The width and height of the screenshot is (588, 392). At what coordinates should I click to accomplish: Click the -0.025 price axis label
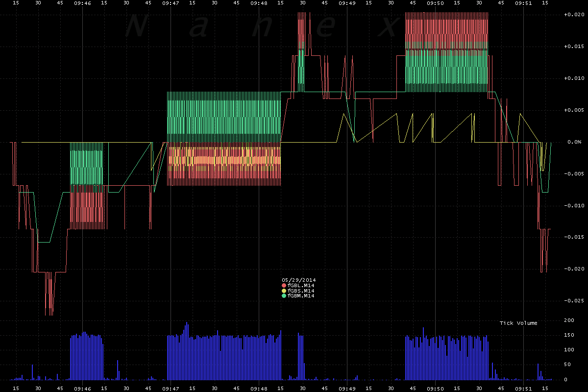[575, 301]
